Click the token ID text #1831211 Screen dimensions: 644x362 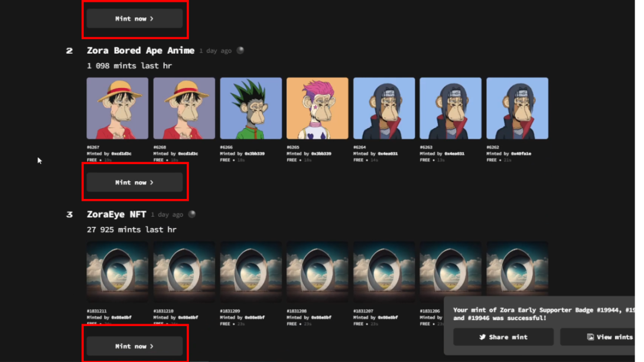tap(96, 311)
